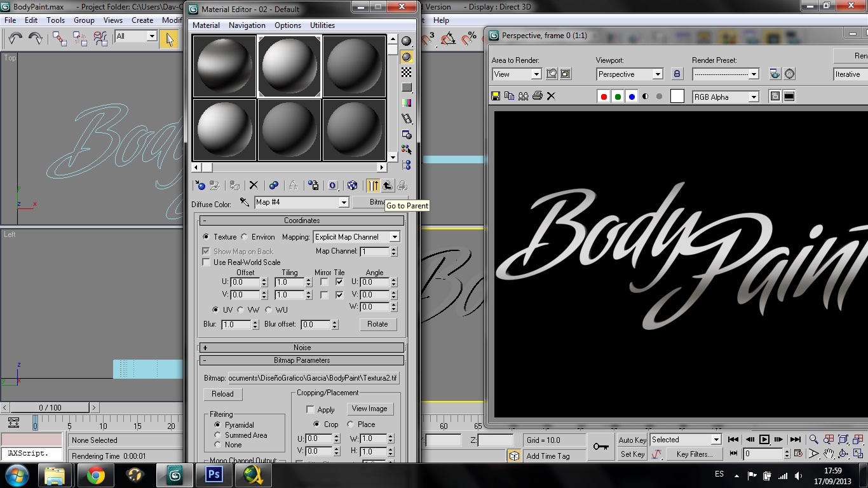
Task: Open Tools menu in 3ds Max
Action: tap(55, 20)
